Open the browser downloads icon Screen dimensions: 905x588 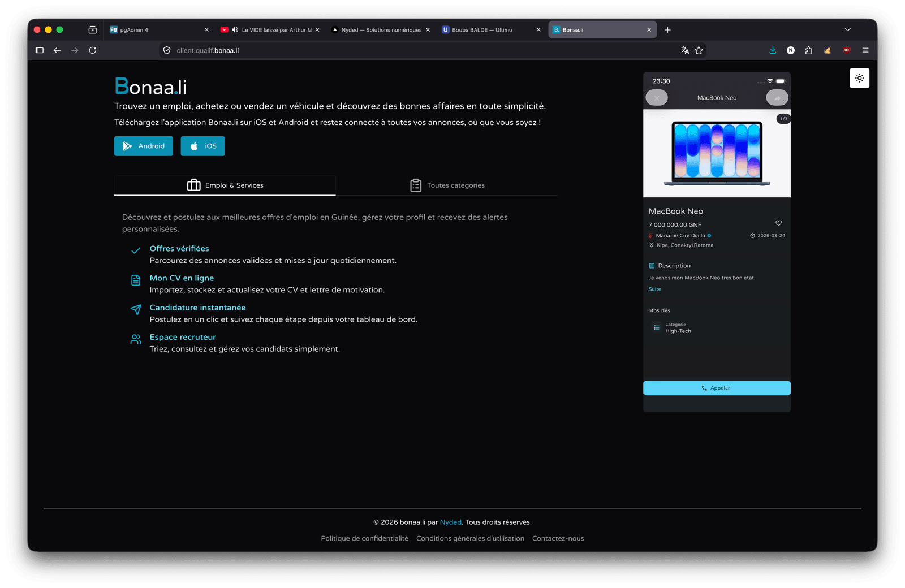pyautogui.click(x=773, y=50)
